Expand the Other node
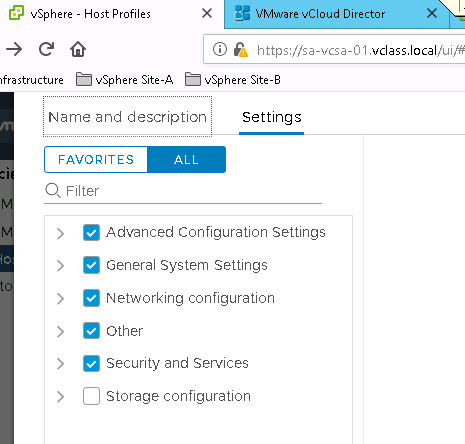465x444 pixels. click(60, 332)
